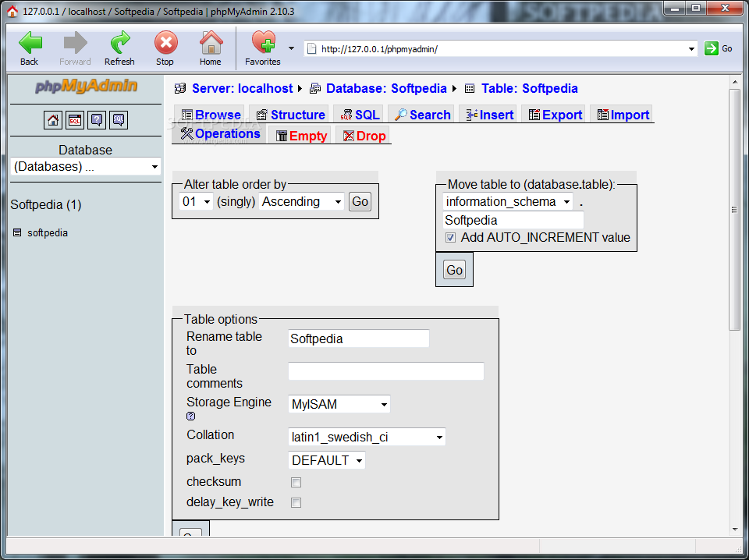Click the scrollbar up arrow
Viewport: 749px width, 560px height.
[735, 82]
